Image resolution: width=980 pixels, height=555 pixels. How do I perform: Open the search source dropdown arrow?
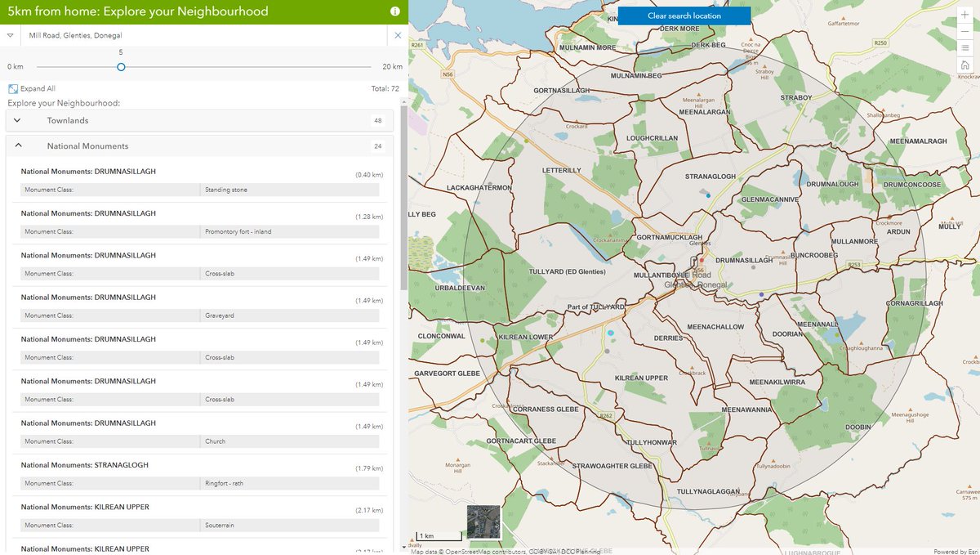coord(9,36)
